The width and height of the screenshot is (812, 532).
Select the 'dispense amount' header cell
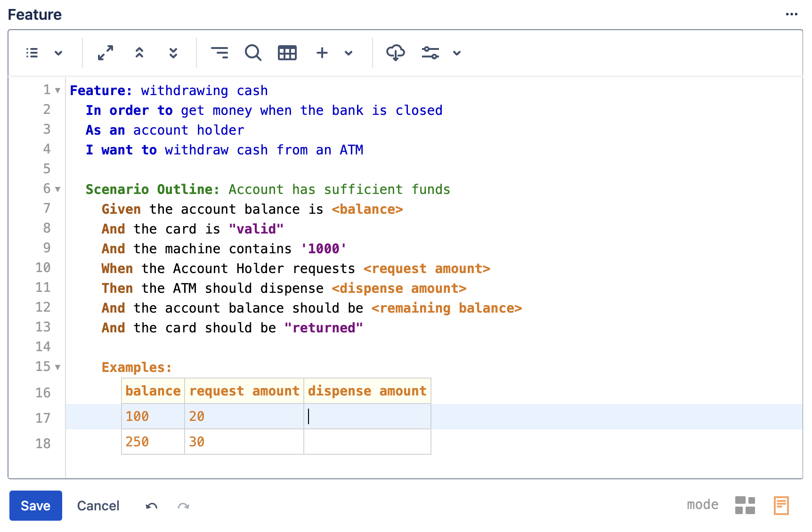367,391
